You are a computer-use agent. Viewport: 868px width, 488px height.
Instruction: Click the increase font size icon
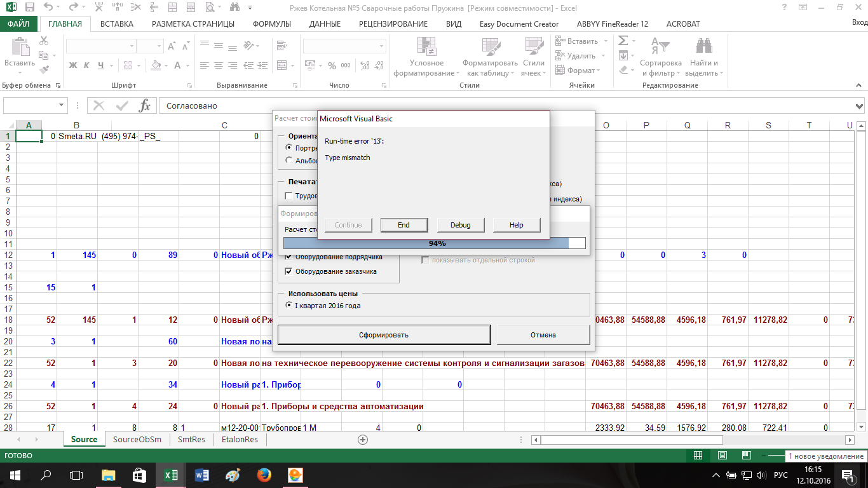tap(172, 46)
